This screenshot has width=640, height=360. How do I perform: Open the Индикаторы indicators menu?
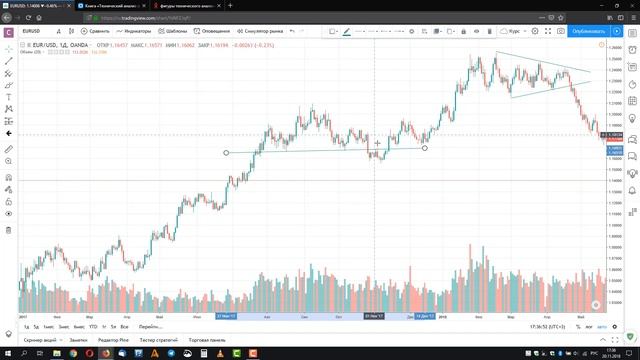click(134, 31)
